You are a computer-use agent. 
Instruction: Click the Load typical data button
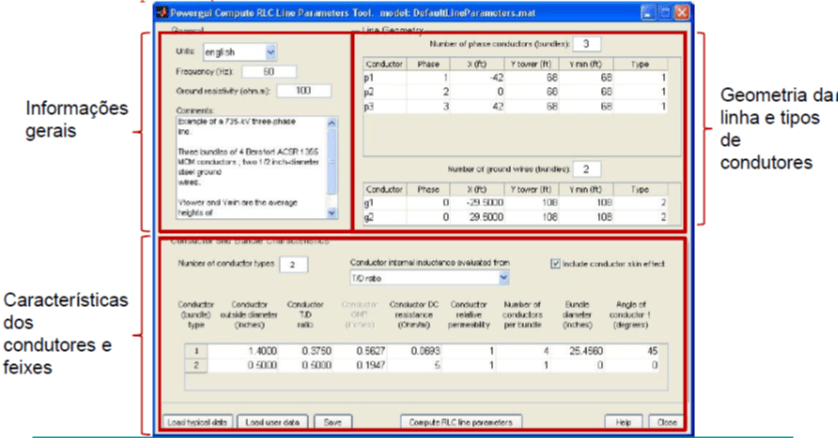click(x=197, y=421)
